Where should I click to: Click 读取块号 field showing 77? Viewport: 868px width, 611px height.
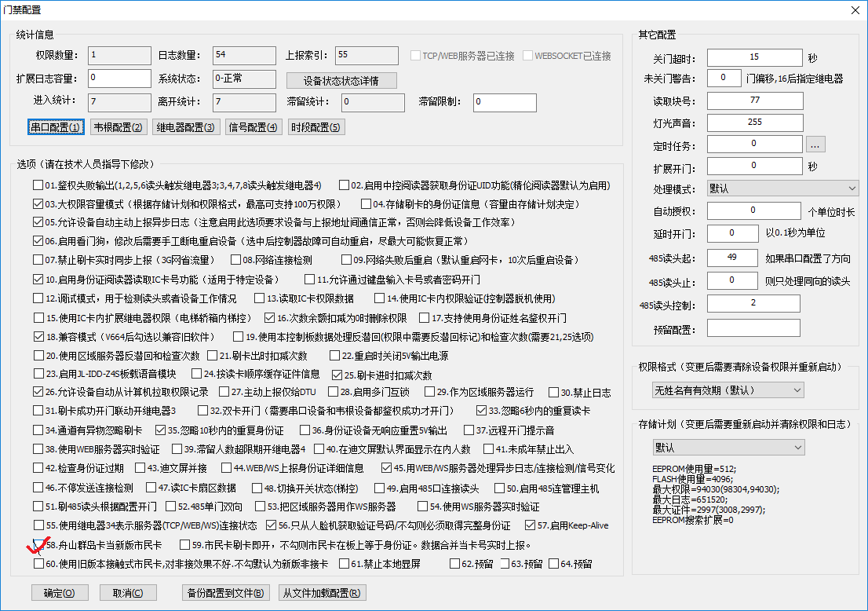[755, 101]
